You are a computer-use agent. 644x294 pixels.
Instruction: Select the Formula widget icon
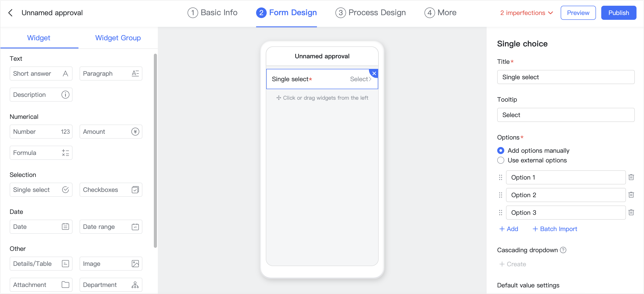pyautogui.click(x=65, y=153)
